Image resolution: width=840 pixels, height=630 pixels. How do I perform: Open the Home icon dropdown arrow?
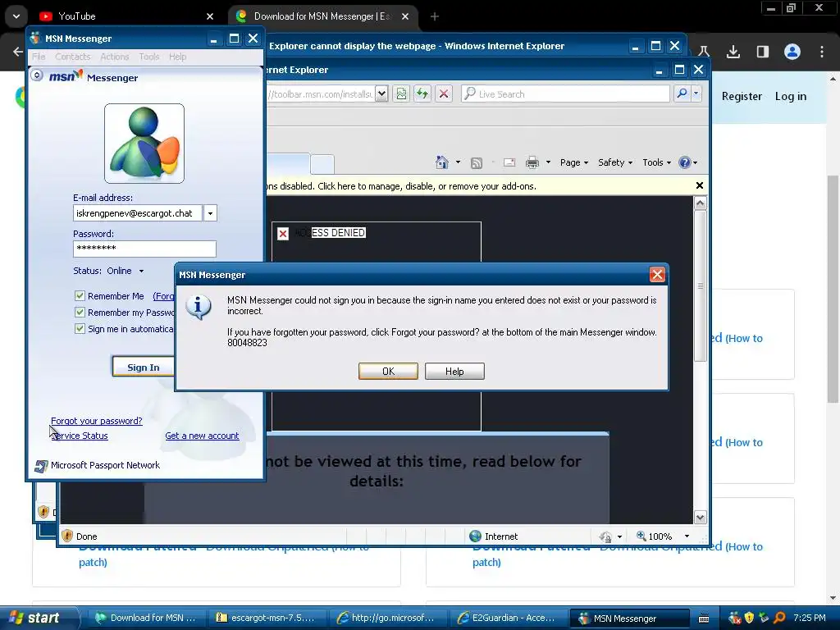pos(458,162)
